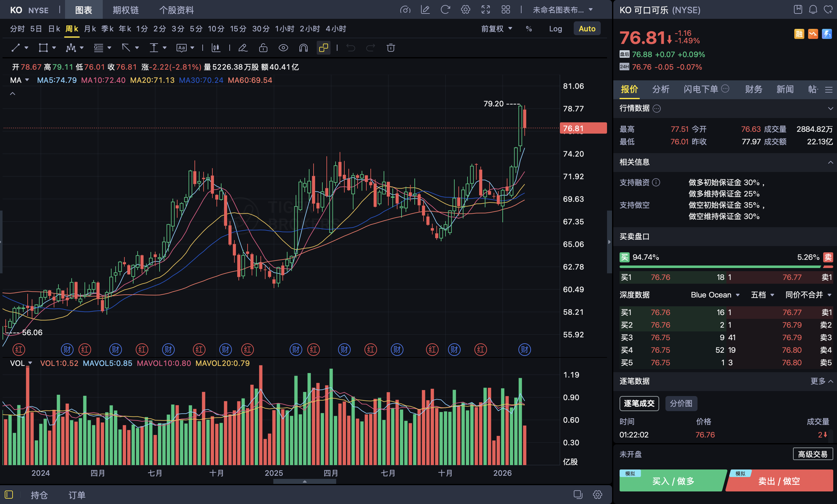The height and width of the screenshot is (504, 837).
Task: Select the eraser pencil tool icon
Action: 243,48
